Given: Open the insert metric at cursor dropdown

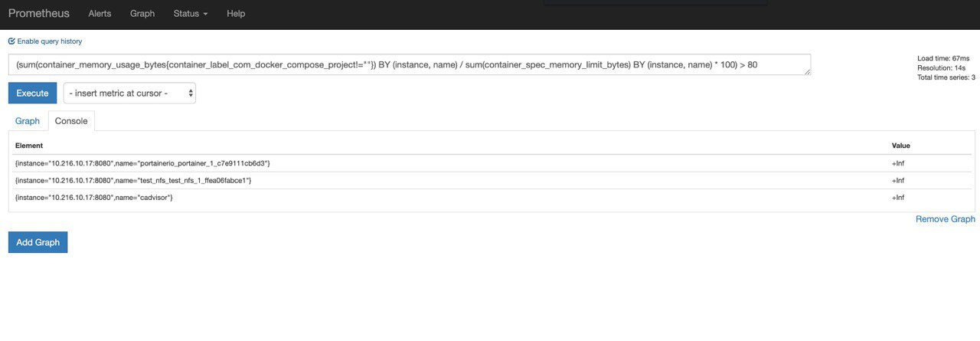Looking at the screenshot, I should pyautogui.click(x=129, y=93).
